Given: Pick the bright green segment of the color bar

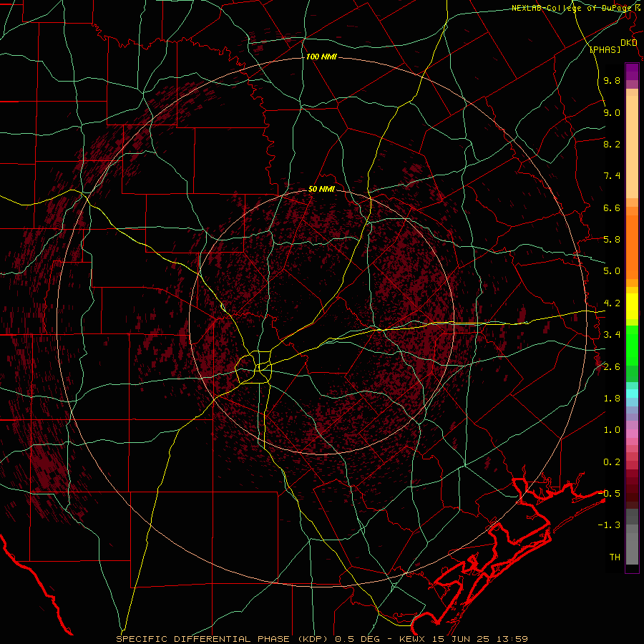Looking at the screenshot, I should click(x=632, y=346).
